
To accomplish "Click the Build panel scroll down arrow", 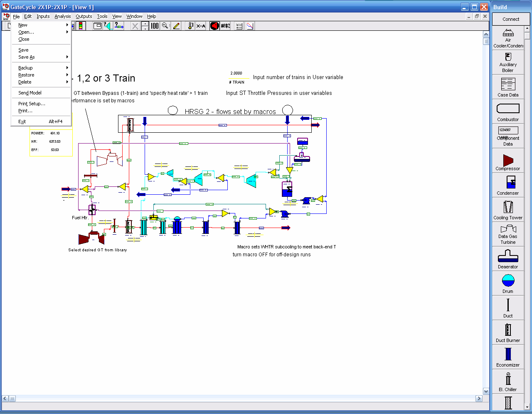I will [x=527, y=407].
